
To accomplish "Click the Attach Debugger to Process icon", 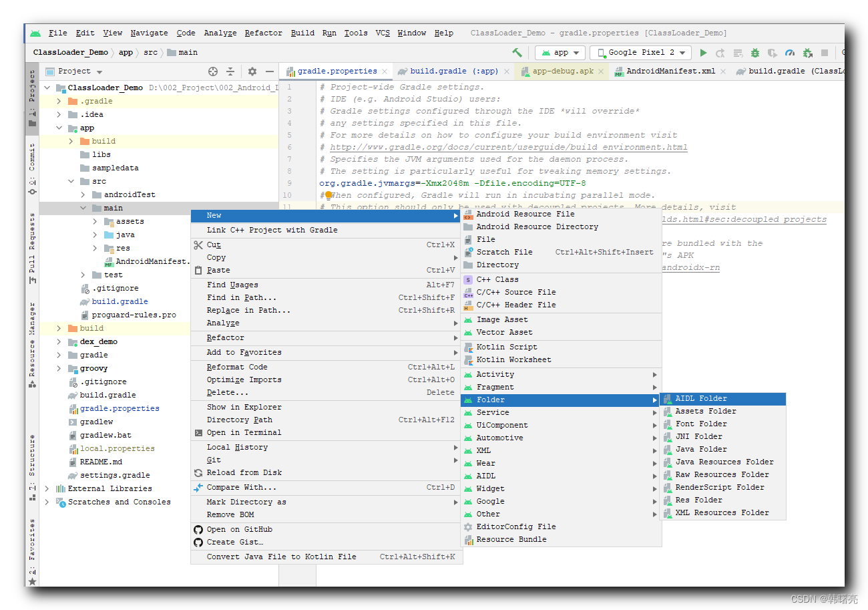I will (807, 52).
